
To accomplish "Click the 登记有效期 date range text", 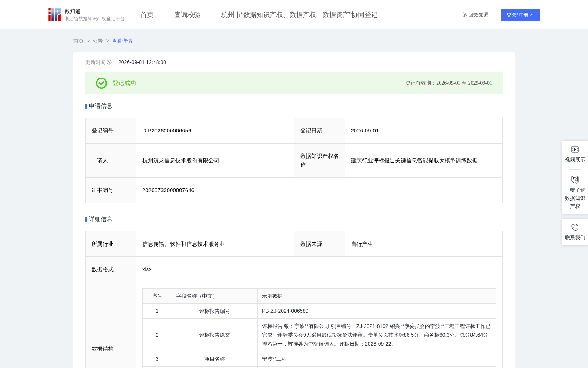I will pyautogui.click(x=448, y=83).
